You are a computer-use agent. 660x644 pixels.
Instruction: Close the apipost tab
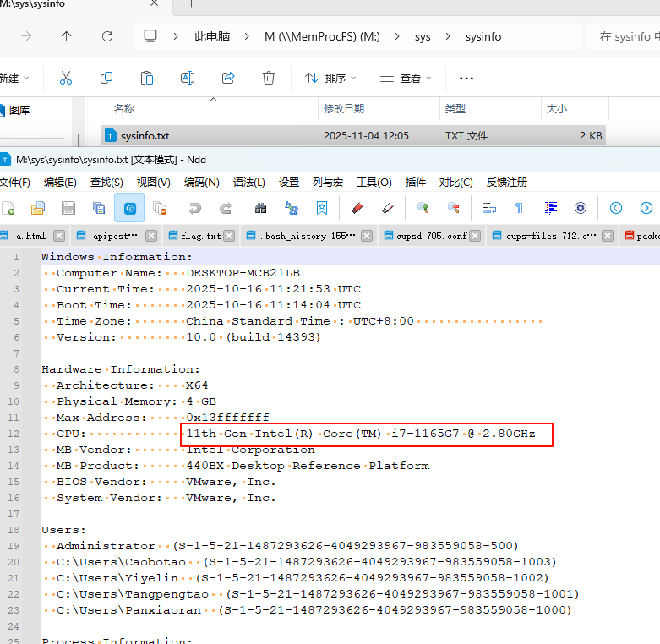pyautogui.click(x=151, y=236)
